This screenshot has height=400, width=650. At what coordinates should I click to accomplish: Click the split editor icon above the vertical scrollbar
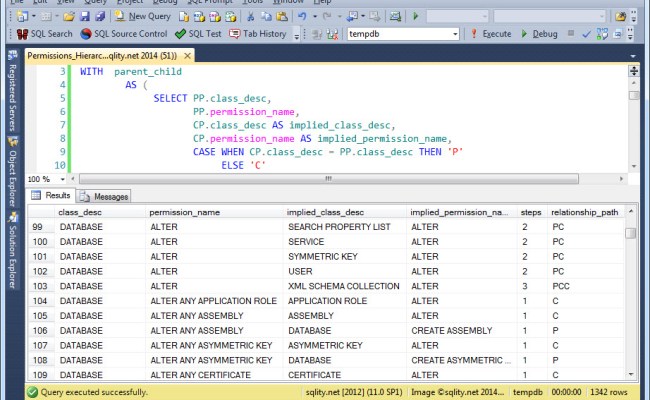(x=633, y=71)
